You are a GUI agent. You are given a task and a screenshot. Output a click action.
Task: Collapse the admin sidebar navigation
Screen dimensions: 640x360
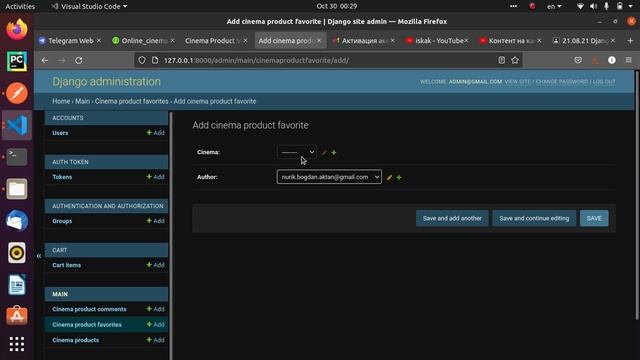pos(39,256)
